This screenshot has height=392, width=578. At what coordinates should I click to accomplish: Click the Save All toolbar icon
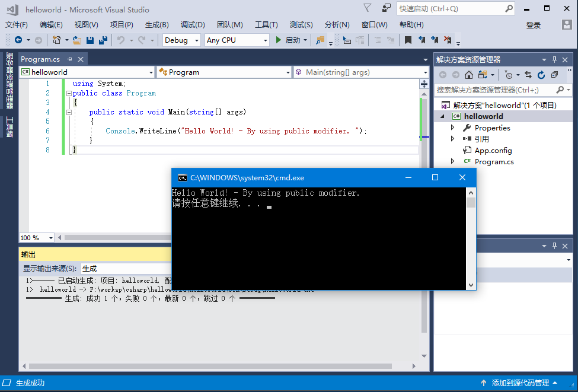(103, 40)
